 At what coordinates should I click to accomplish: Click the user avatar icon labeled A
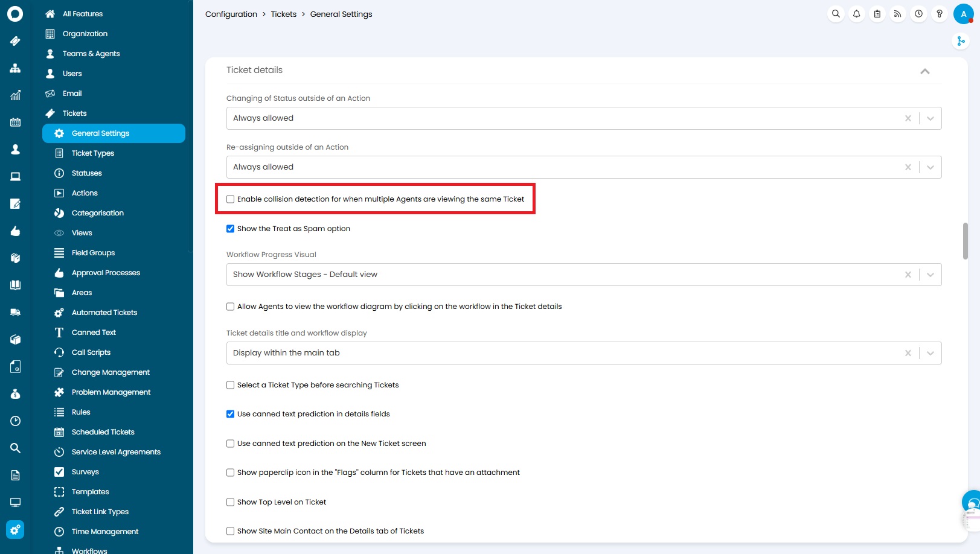pyautogui.click(x=963, y=14)
